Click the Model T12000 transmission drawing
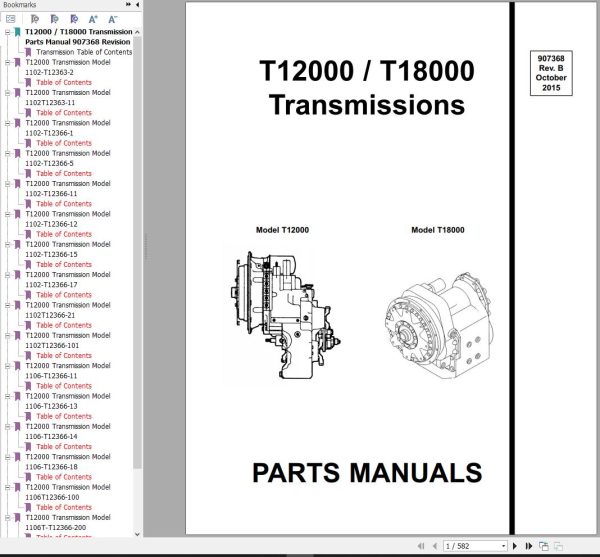The width and height of the screenshot is (600, 557). [x=285, y=315]
